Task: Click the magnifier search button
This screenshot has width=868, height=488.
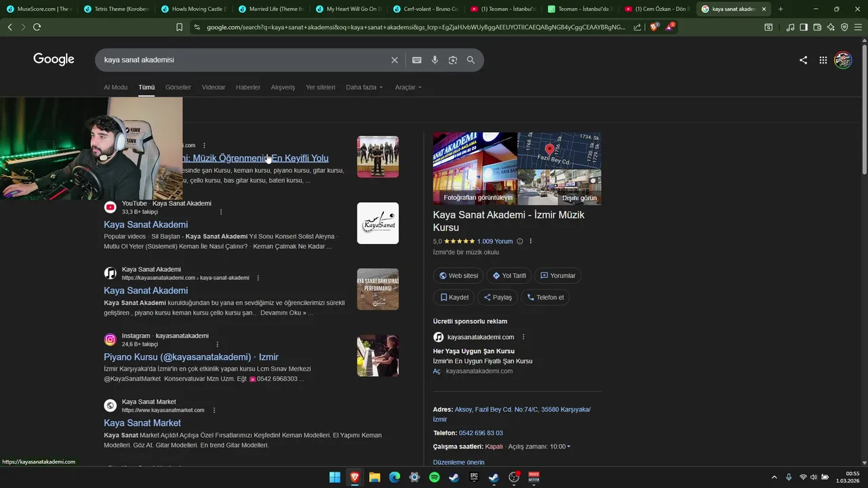Action: coord(471,60)
